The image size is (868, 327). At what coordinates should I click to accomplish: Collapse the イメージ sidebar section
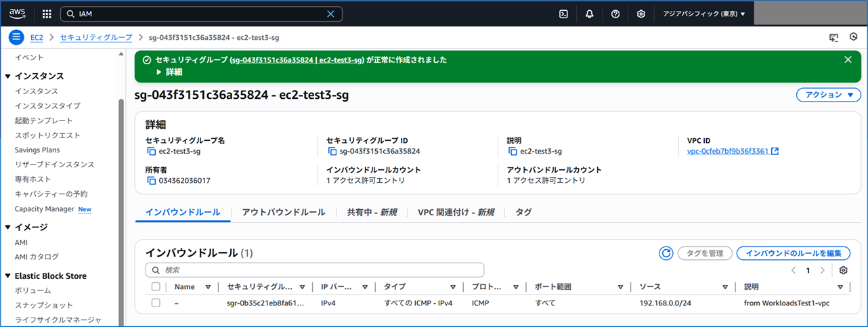point(8,227)
